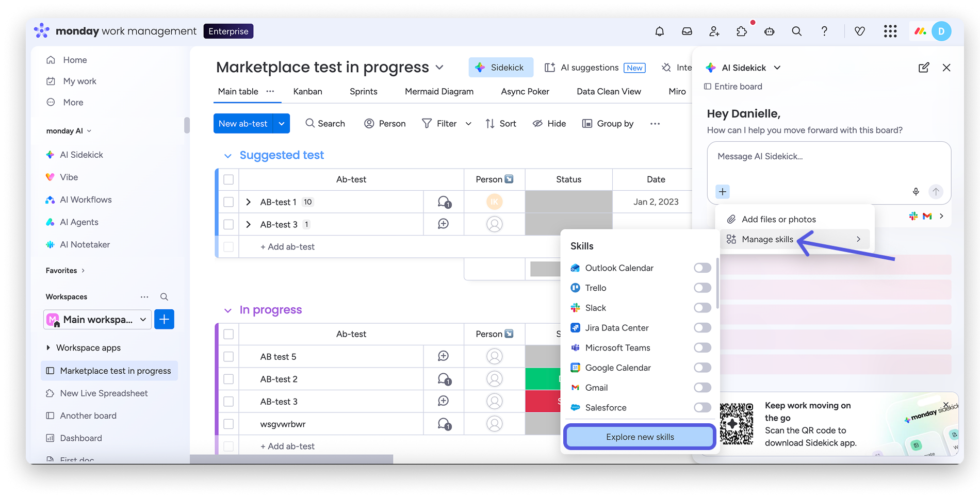Add an update to AB-test 3 in Suggested test
This screenshot has width=980, height=498.
pos(443,224)
